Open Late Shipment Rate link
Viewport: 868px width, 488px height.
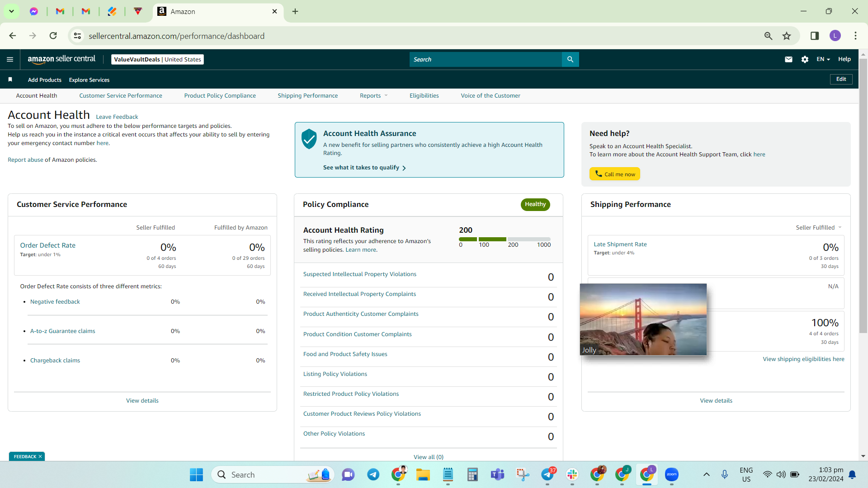coord(620,244)
